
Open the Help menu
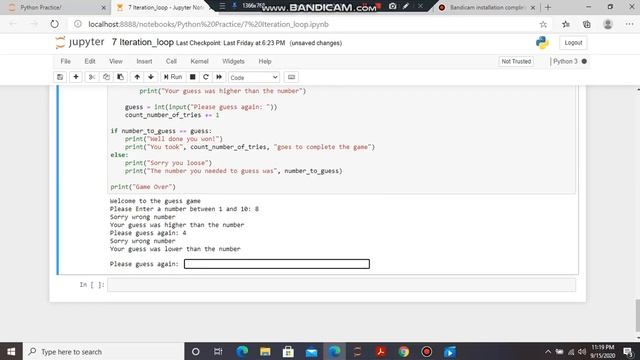point(264,61)
